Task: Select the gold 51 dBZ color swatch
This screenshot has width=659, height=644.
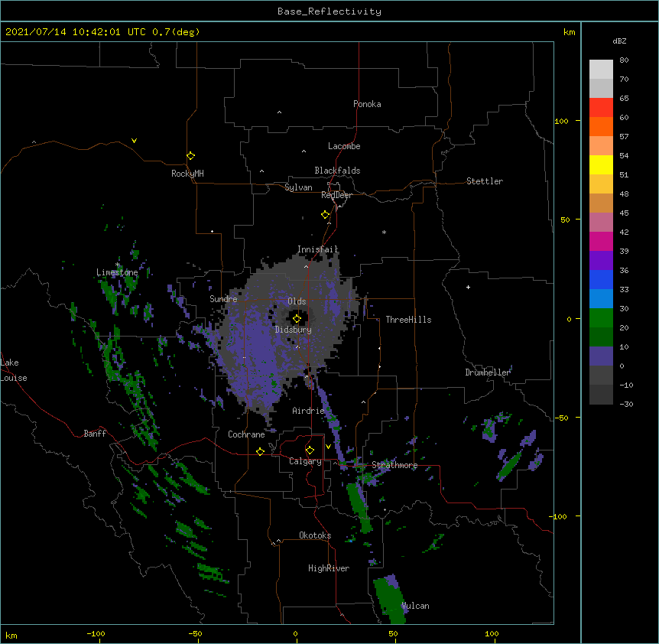Action: point(601,184)
